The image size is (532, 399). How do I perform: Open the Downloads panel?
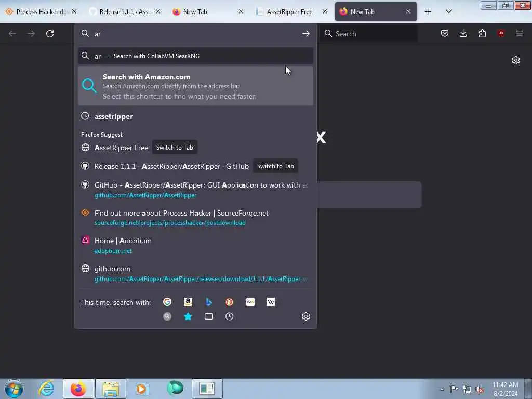pyautogui.click(x=463, y=33)
